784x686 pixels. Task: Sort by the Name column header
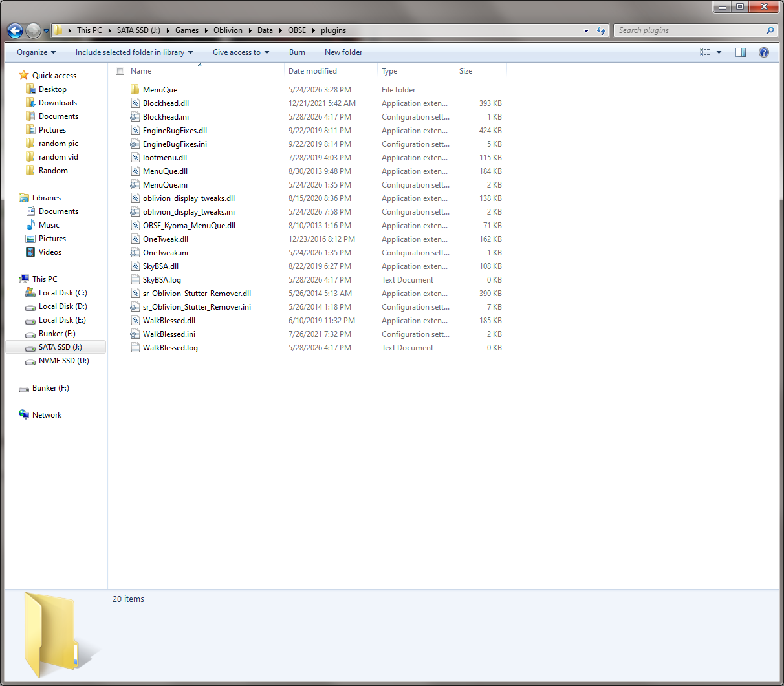pos(141,71)
